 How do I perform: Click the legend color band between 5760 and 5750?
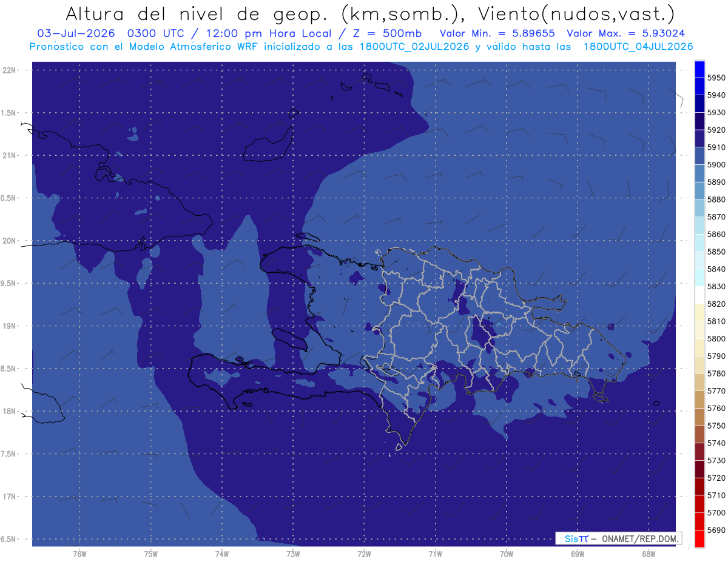(699, 416)
